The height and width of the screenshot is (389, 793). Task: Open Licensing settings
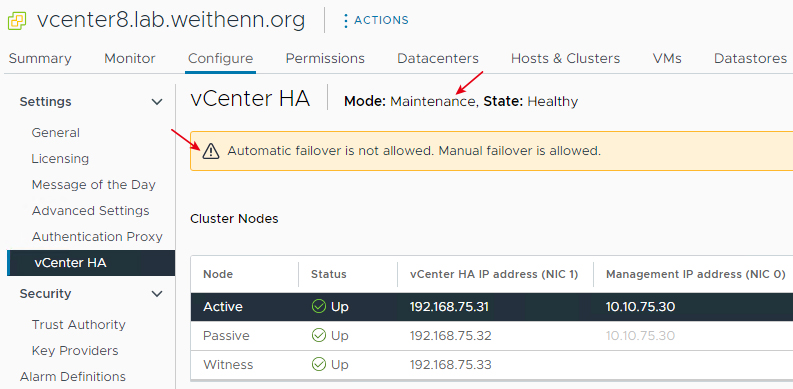click(60, 159)
